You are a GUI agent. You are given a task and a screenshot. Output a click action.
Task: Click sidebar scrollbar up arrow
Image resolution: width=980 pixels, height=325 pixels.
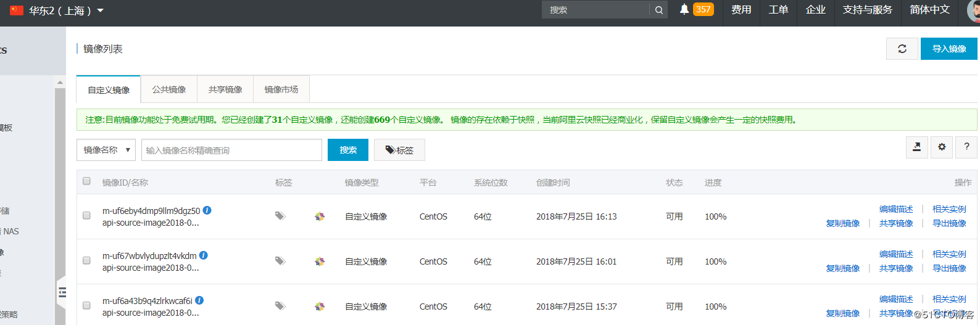tap(60, 82)
